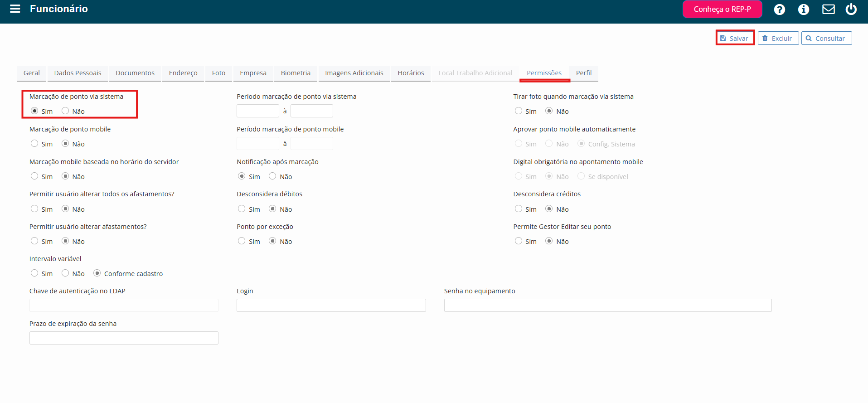Choose Não for Intervalo variável
868x403 pixels.
(65, 273)
